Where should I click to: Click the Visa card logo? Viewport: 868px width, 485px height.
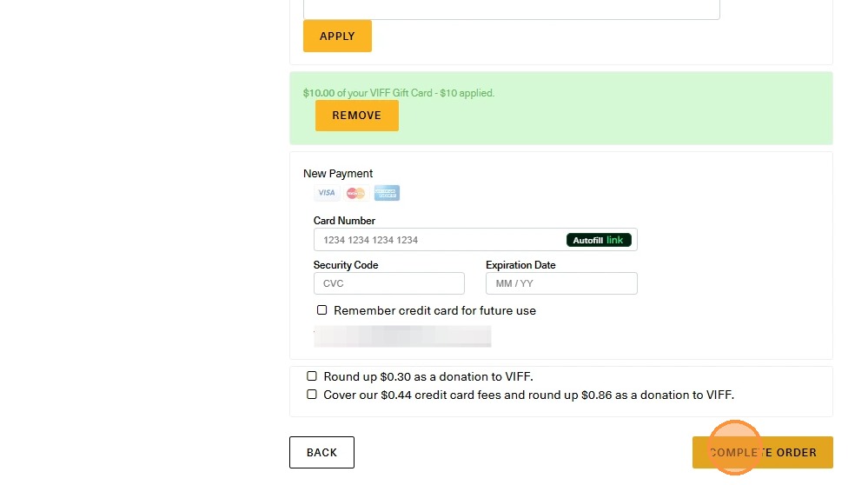pos(326,193)
